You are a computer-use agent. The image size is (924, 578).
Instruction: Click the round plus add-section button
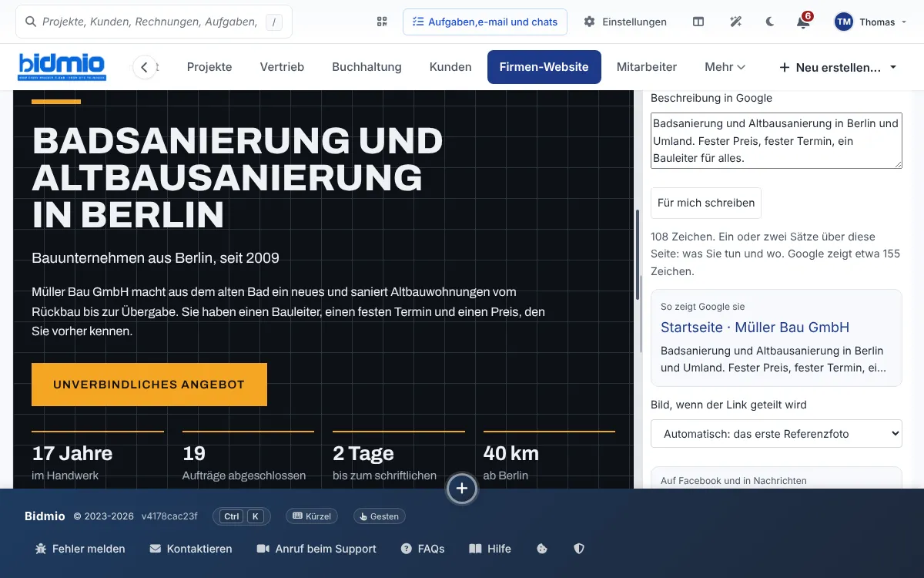click(x=462, y=488)
